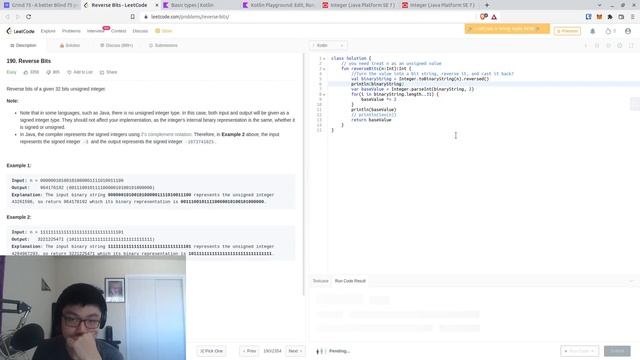Reload the page with the browser refresh icon
The width and height of the screenshot is (640, 360).
point(29,17)
